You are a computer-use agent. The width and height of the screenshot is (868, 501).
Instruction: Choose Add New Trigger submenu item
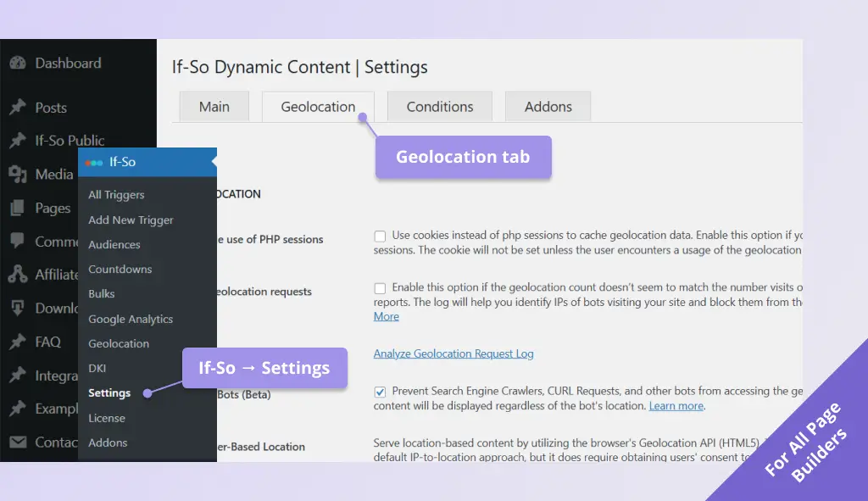click(x=131, y=220)
